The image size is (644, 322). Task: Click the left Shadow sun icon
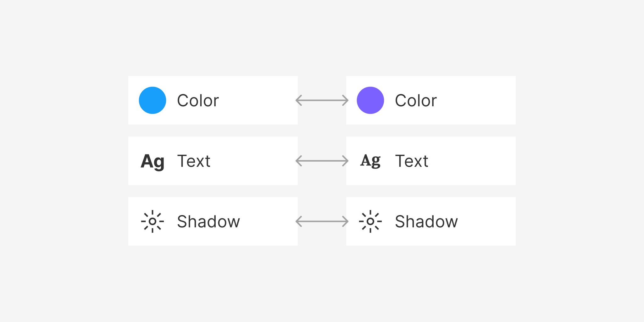point(153,221)
